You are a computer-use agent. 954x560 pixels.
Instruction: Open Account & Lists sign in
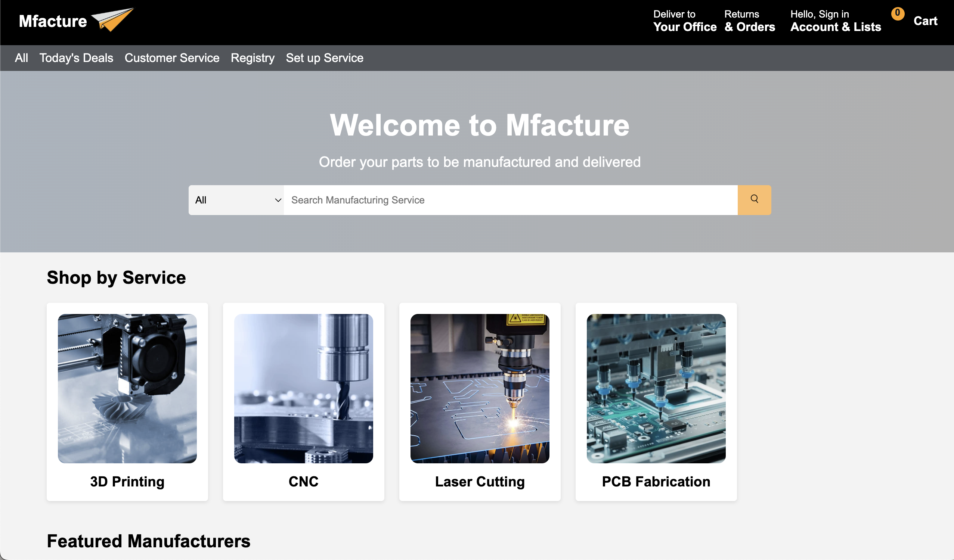(x=836, y=21)
